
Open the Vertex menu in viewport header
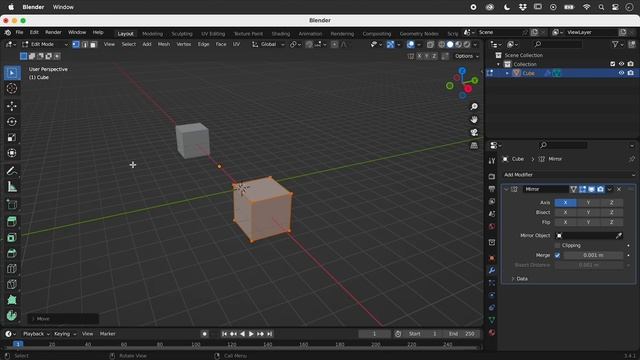tap(184, 44)
